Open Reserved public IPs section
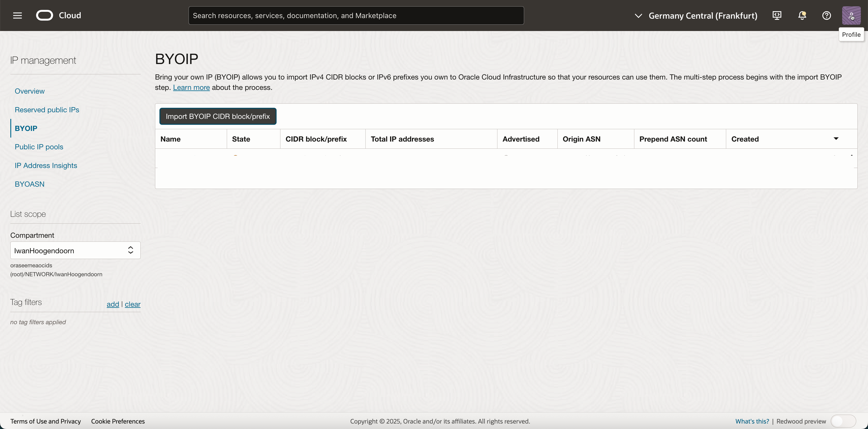 pos(47,110)
